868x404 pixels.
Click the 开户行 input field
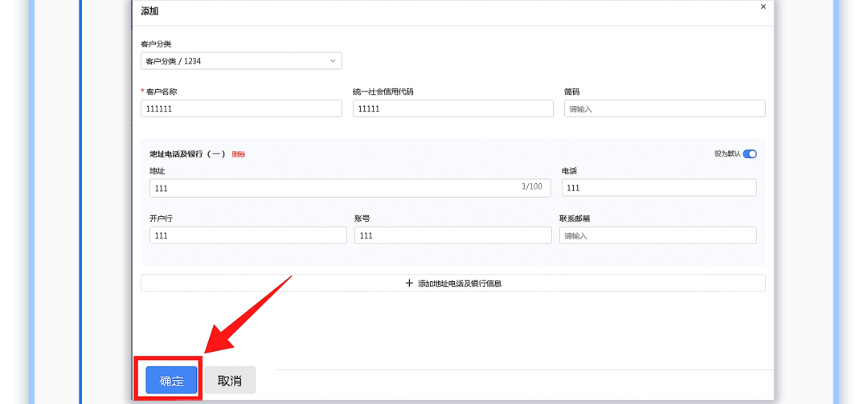click(248, 235)
